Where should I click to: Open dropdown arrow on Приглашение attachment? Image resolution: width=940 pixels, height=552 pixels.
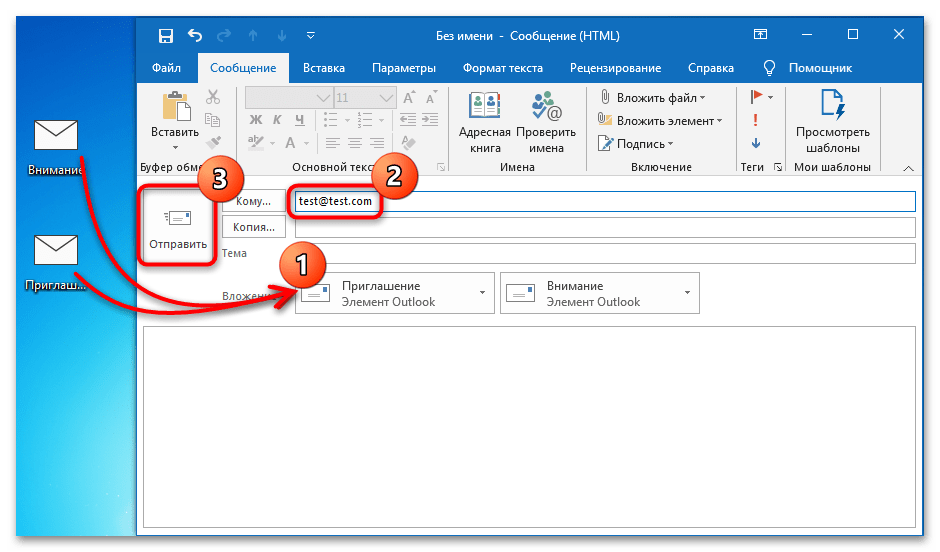pyautogui.click(x=482, y=293)
